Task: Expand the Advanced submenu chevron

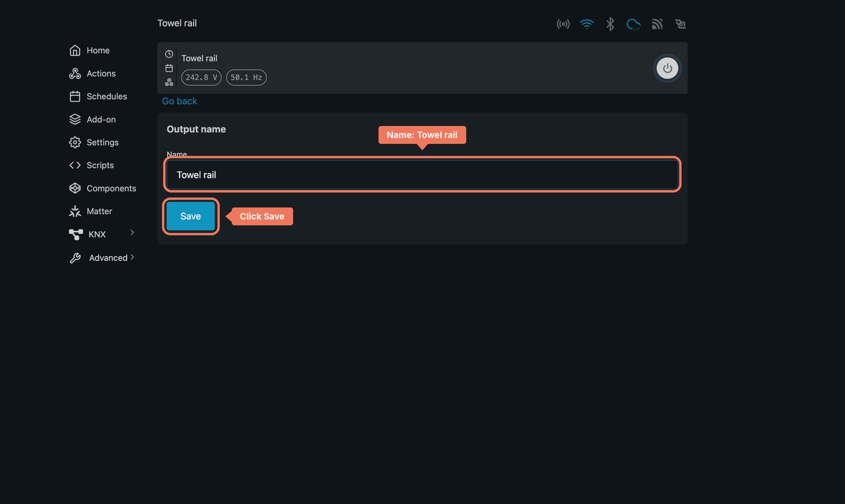Action: [x=132, y=257]
